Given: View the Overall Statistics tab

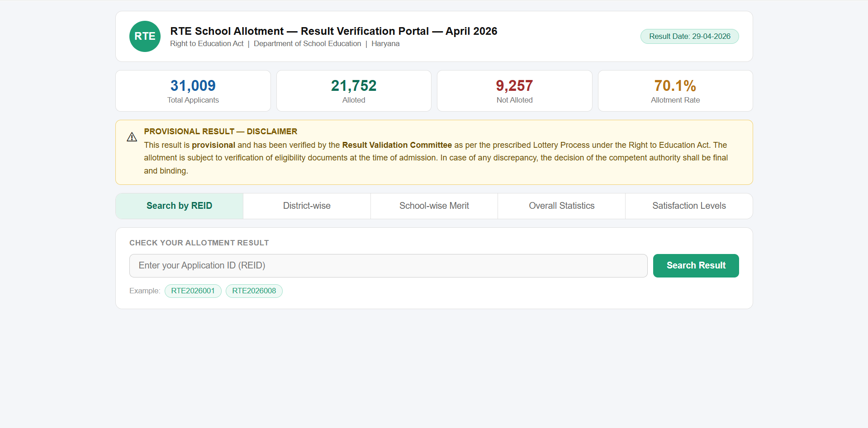Looking at the screenshot, I should [x=561, y=206].
